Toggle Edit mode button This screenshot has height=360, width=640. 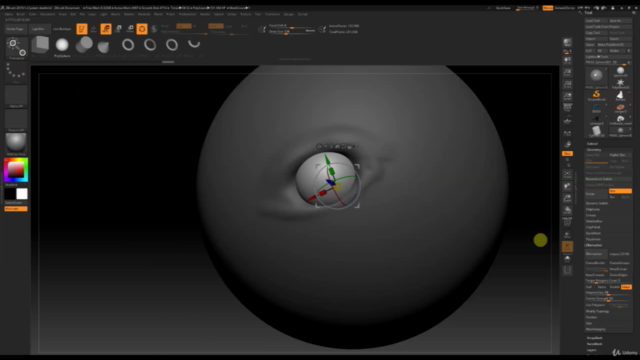pos(82,29)
